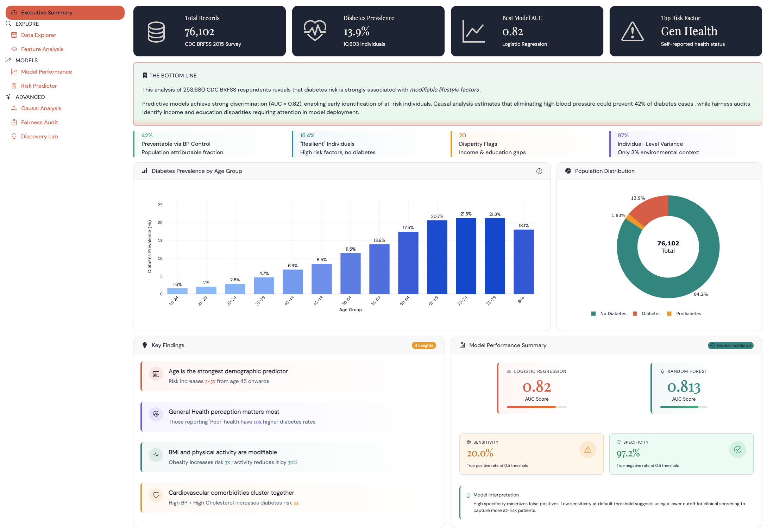The height and width of the screenshot is (532, 767).
Task: Open the Risk Predictor calculator icon
Action: (14, 86)
